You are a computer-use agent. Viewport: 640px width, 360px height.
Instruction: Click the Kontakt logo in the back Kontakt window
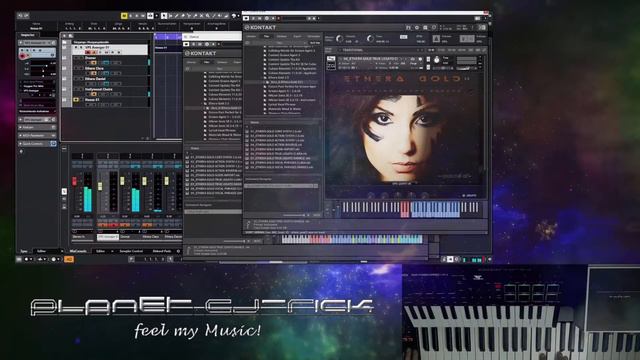[x=201, y=53]
